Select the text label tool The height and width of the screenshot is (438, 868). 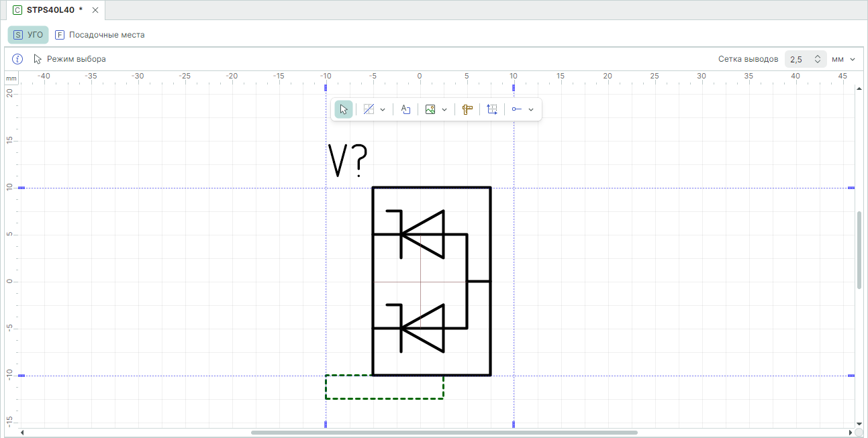(x=405, y=109)
